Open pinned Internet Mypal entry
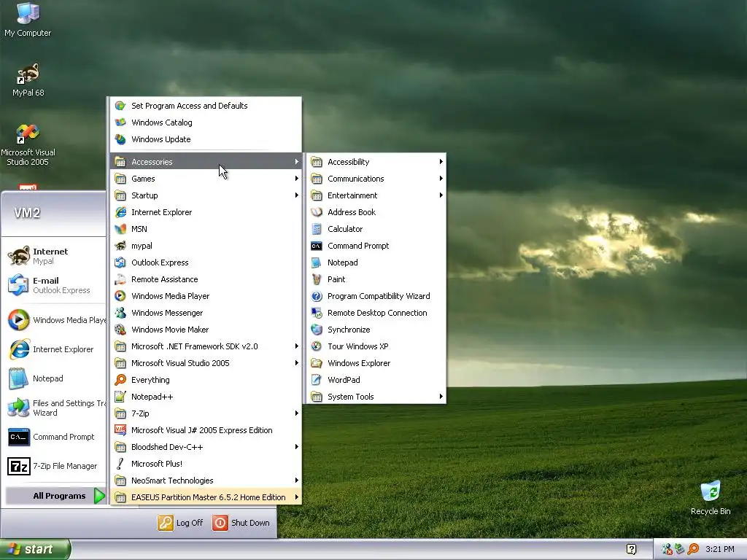This screenshot has width=747, height=560. 55,256
